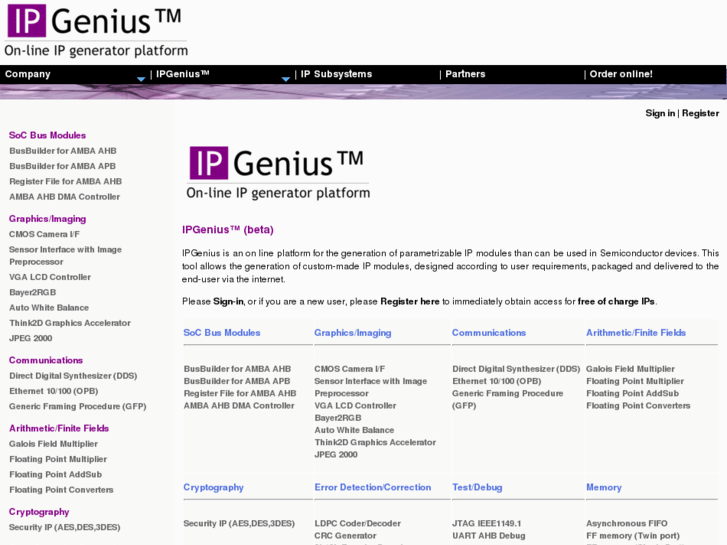The height and width of the screenshot is (545, 727).
Task: Open AMBA AHB DMA Controller in the sidebar
Action: 64,197
